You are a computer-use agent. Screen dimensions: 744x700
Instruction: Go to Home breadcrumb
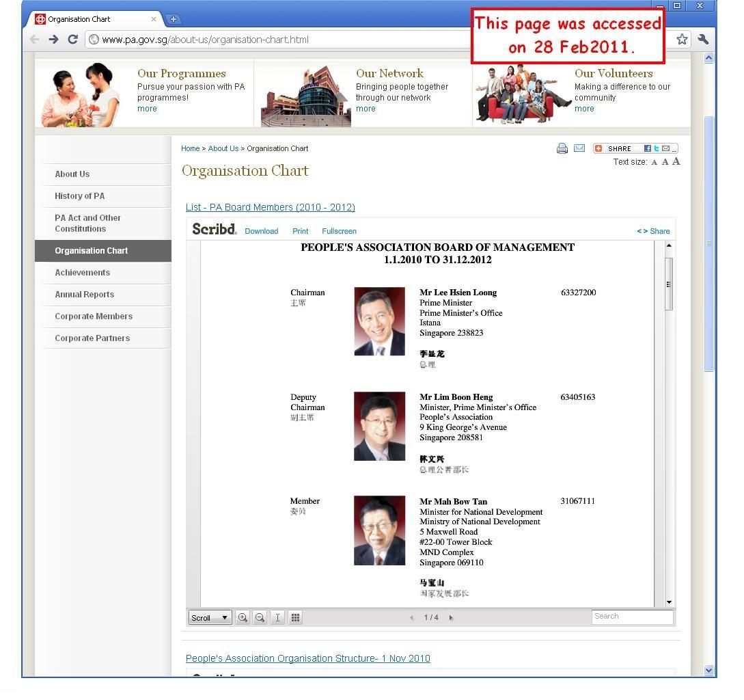click(191, 148)
